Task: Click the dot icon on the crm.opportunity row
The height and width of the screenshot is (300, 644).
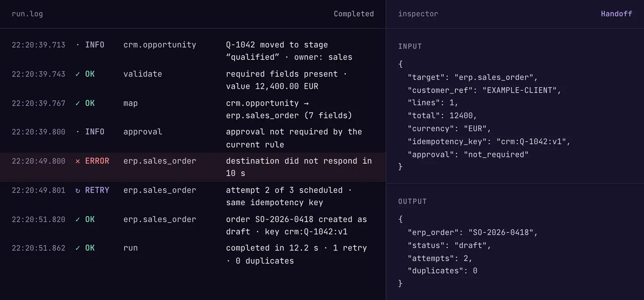Action: tap(78, 45)
